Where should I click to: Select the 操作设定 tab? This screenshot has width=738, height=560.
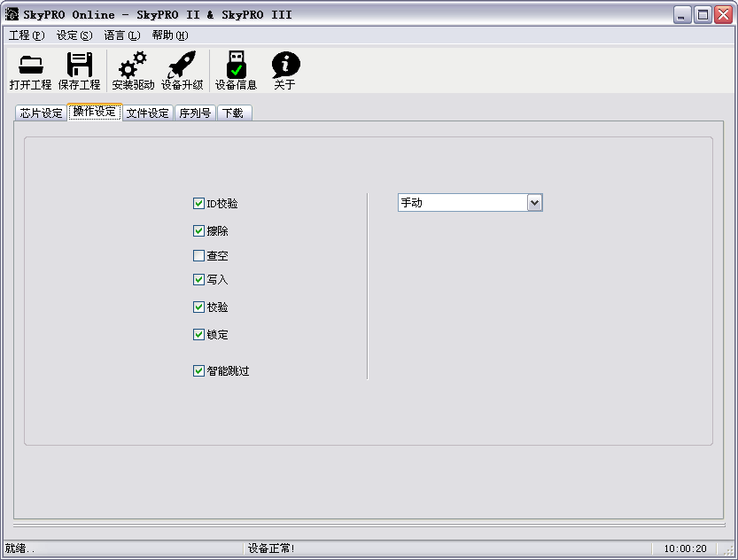pyautogui.click(x=95, y=112)
